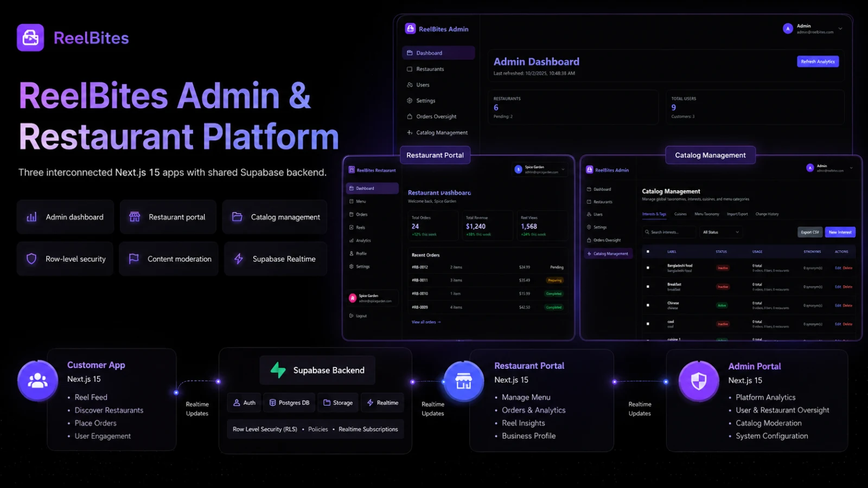Click the Customer App people circle icon
This screenshot has height=488, width=868.
37,381
